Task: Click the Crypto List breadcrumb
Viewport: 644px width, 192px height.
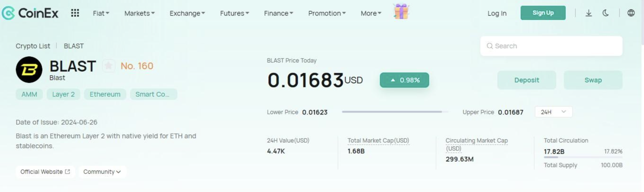Action: 33,46
